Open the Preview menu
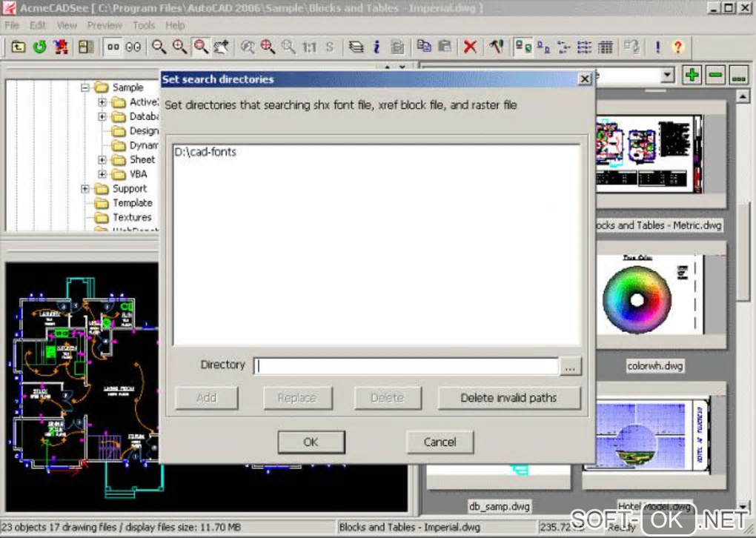This screenshot has height=538, width=756. click(x=105, y=25)
